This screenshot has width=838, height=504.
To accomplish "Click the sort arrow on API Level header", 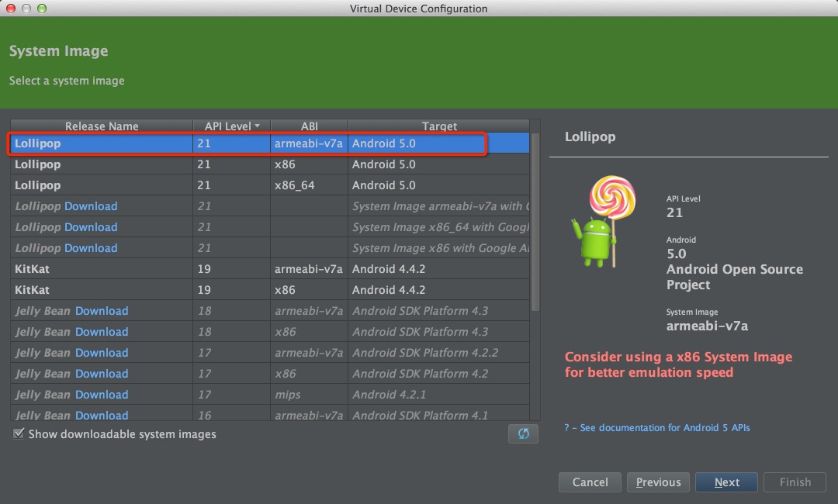I will point(257,126).
